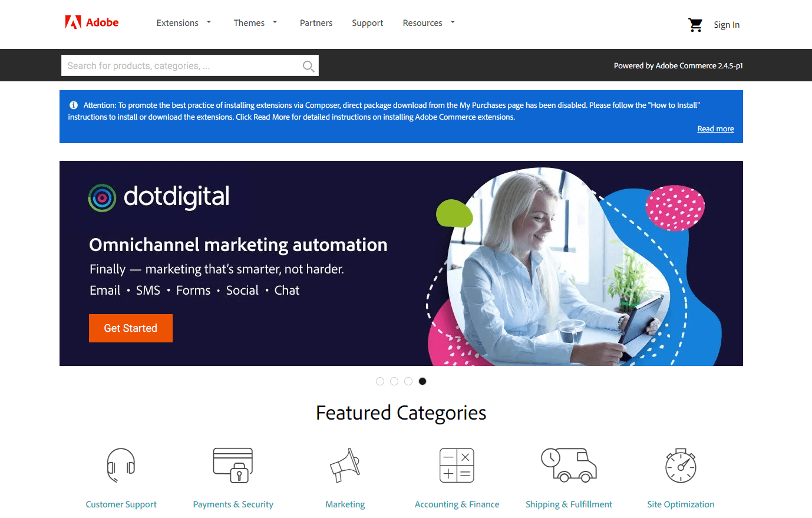Open the Shipping & Fulfillment category link

pyautogui.click(x=569, y=504)
